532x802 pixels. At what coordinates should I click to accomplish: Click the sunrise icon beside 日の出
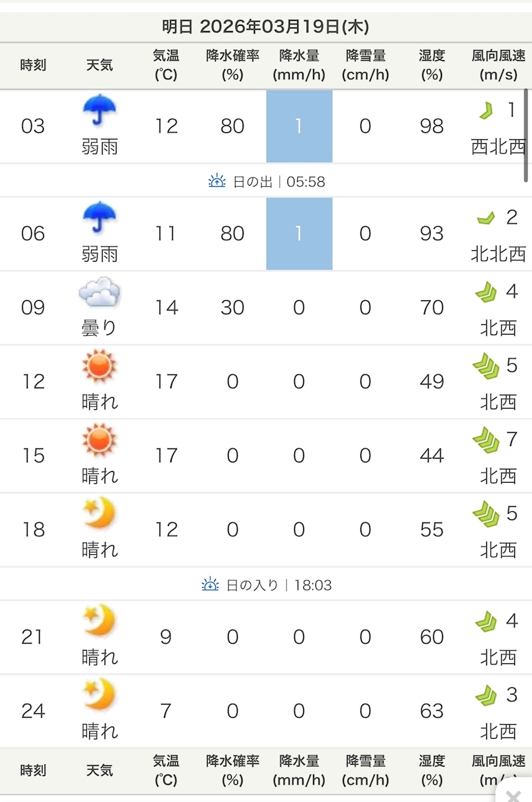pos(217,182)
